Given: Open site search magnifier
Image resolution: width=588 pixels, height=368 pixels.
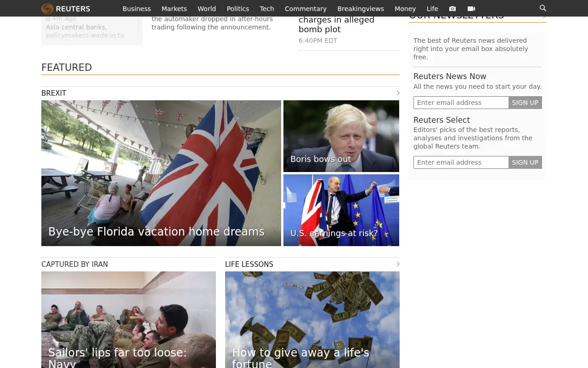Looking at the screenshot, I should pyautogui.click(x=543, y=8).
